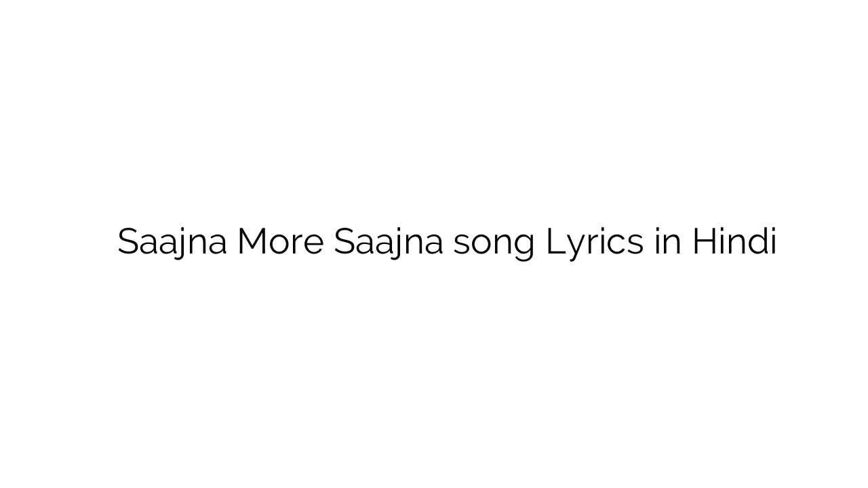The image size is (868, 488).
Task: Click the word "Lyrics" in the title
Action: click(x=594, y=242)
